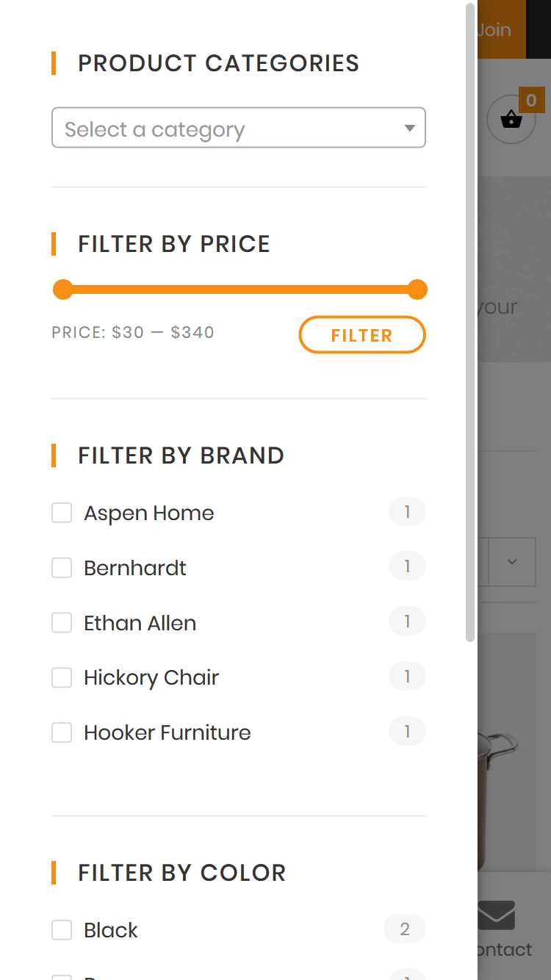Click the filter panel scrollbar

click(471, 323)
